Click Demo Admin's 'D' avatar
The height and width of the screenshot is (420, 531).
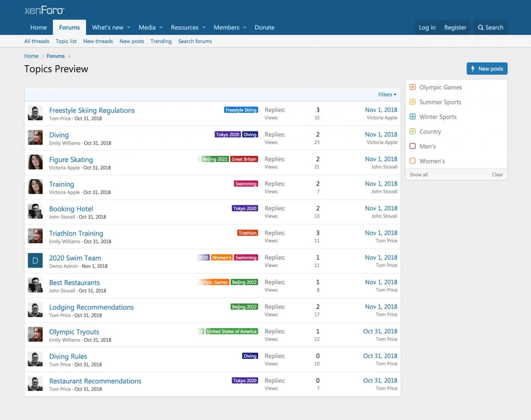tap(35, 261)
